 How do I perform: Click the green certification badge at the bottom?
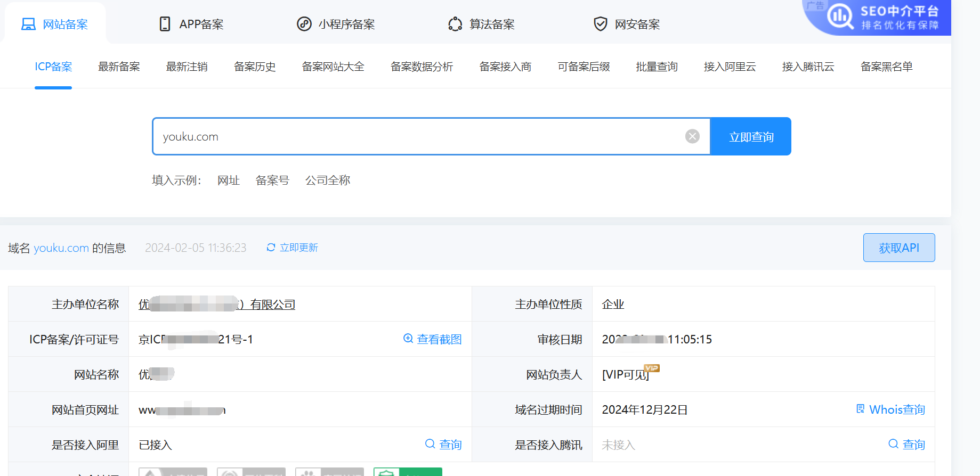(408, 472)
